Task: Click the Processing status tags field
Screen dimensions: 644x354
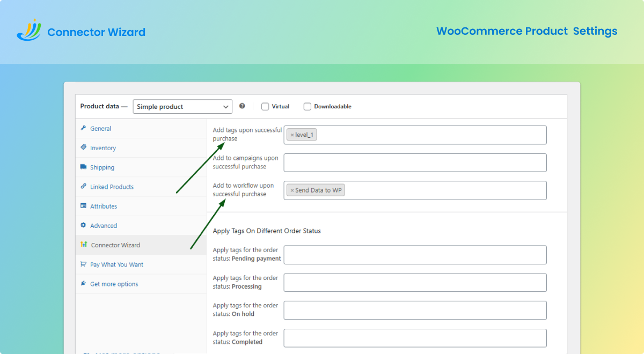Action: coord(415,283)
